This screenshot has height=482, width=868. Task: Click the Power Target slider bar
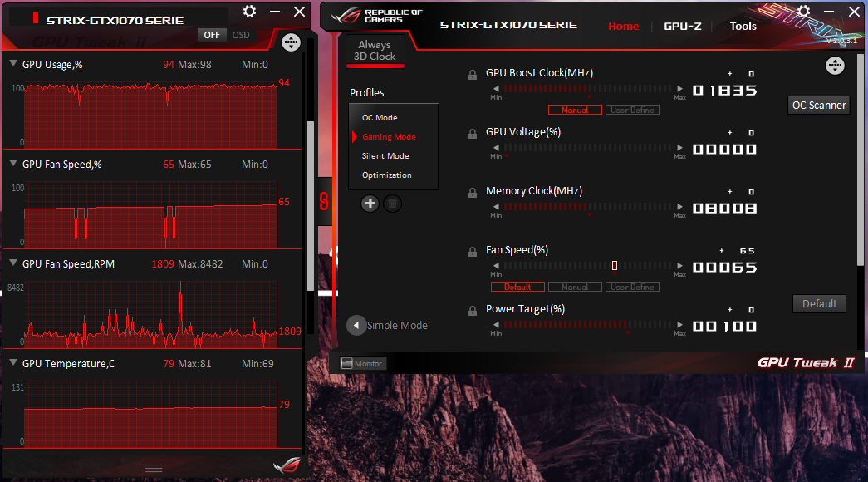(587, 325)
